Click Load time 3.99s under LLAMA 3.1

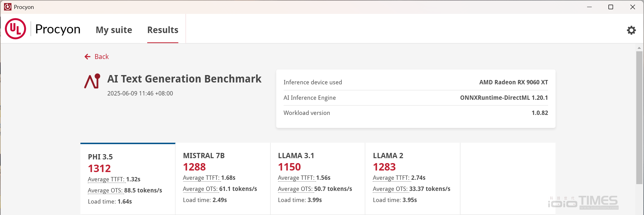click(300, 200)
